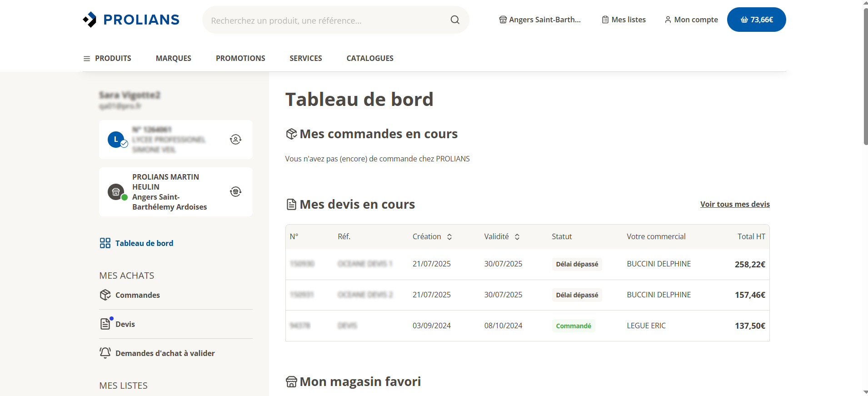
Task: Click Voir tous mes devis link
Action: pos(735,204)
